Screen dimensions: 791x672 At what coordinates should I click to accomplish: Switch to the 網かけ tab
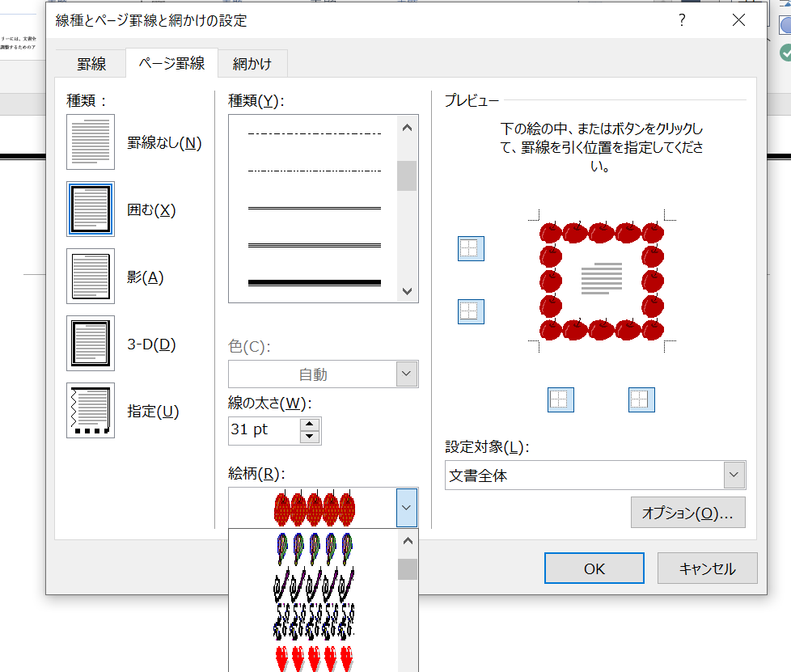[252, 63]
